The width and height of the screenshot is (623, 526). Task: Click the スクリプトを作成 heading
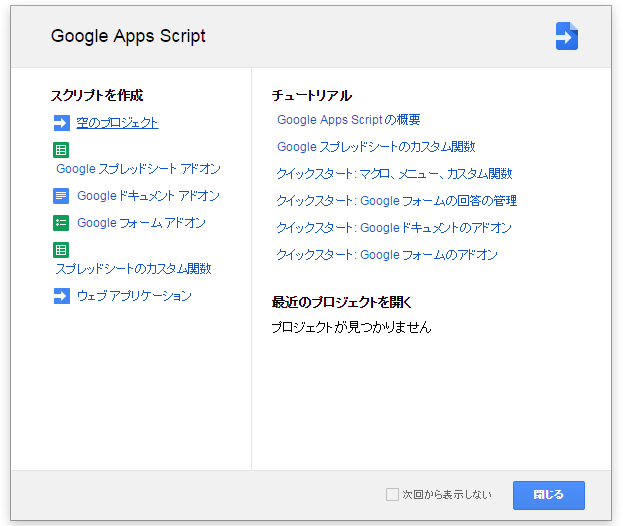click(x=97, y=95)
